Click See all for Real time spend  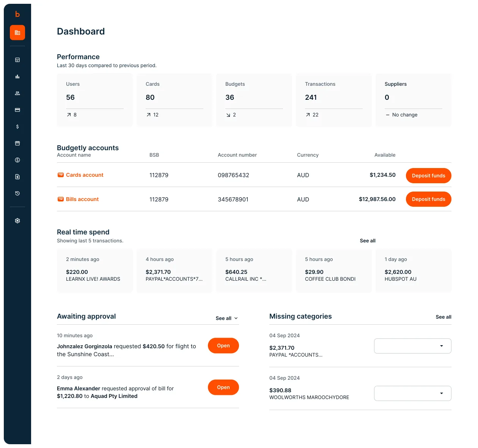(x=367, y=241)
